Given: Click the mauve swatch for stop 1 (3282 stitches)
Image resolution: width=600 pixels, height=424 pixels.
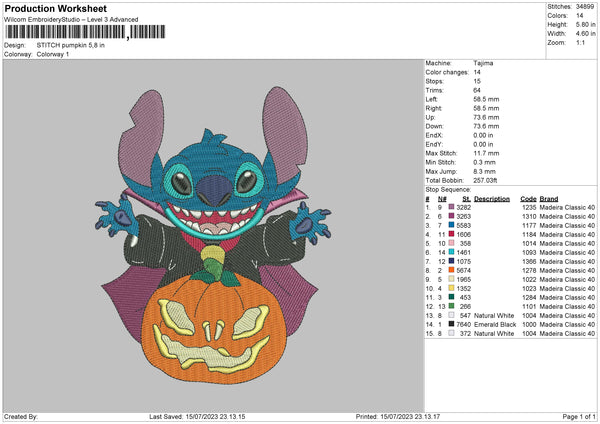Looking at the screenshot, I should [452, 207].
